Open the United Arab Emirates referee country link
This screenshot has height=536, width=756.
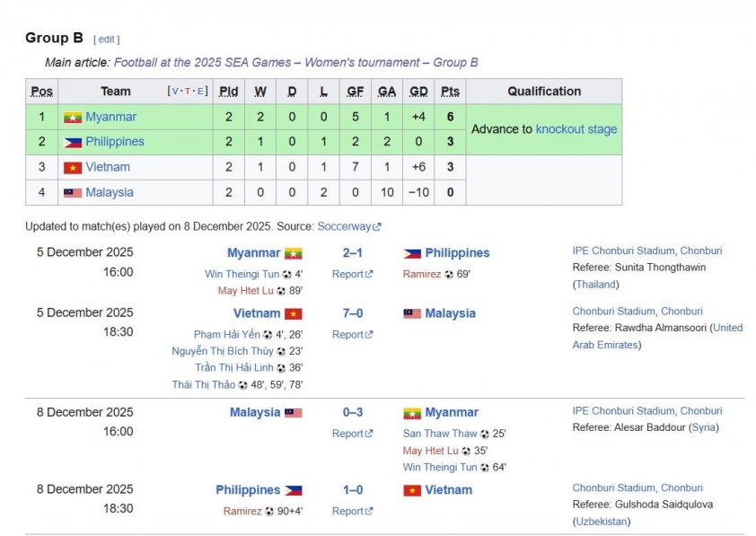coord(657,336)
